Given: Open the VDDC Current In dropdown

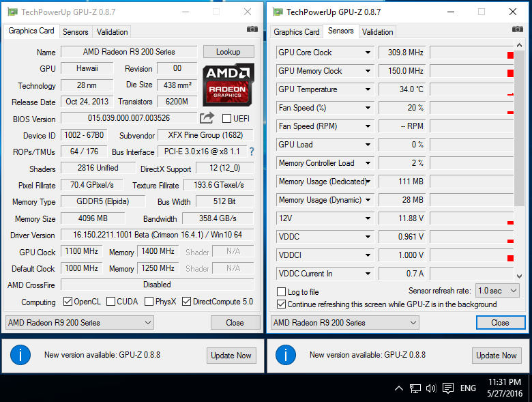Looking at the screenshot, I should (368, 274).
